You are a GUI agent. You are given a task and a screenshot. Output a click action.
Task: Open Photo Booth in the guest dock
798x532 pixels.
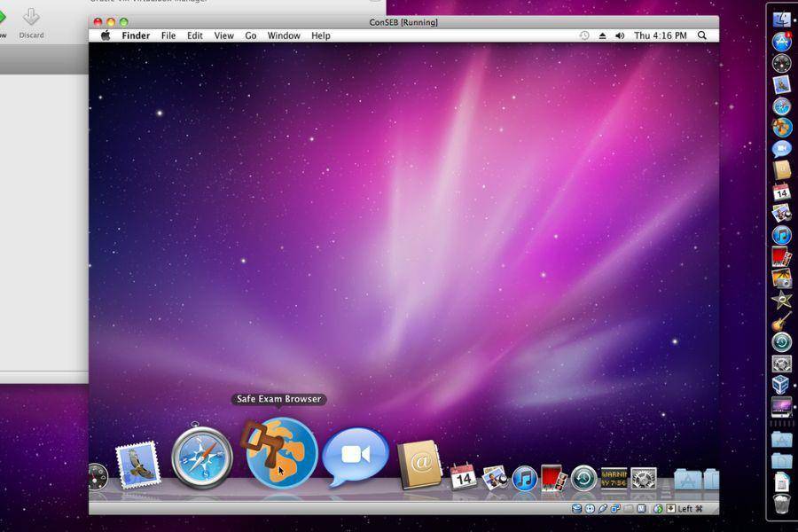(553, 478)
